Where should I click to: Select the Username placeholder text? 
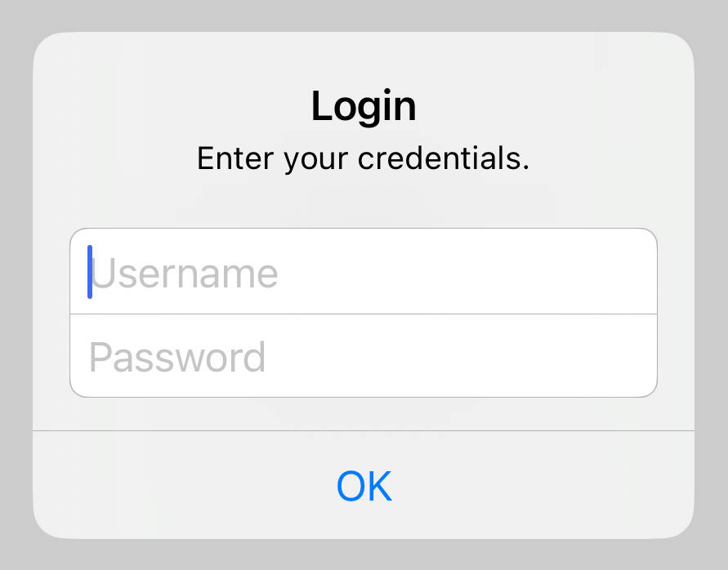coord(185,274)
